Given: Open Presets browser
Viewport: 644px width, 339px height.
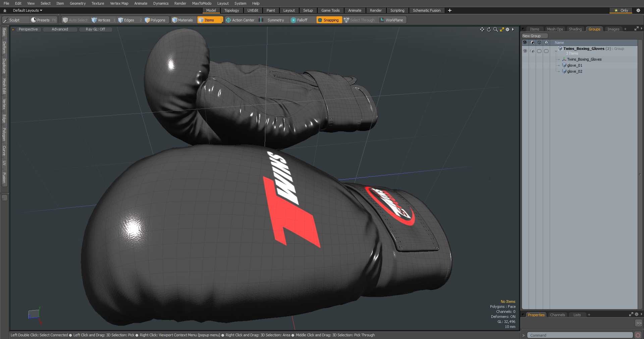Looking at the screenshot, I should [x=43, y=20].
